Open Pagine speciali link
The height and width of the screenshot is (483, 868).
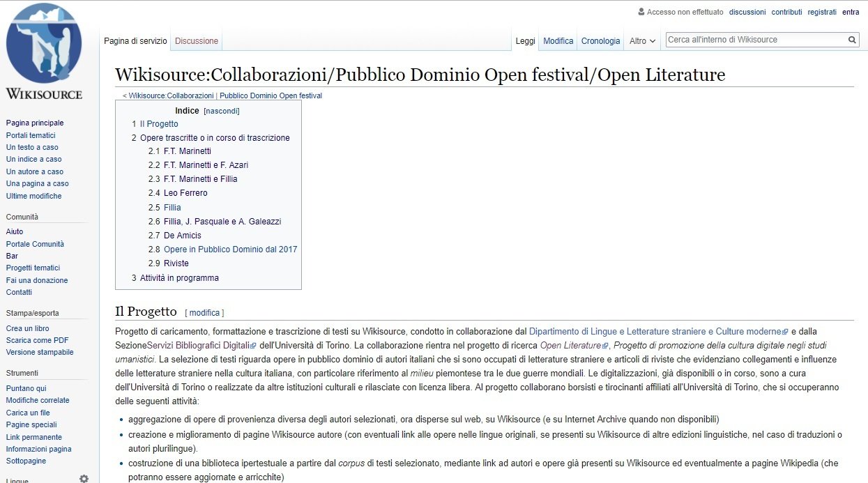click(31, 424)
